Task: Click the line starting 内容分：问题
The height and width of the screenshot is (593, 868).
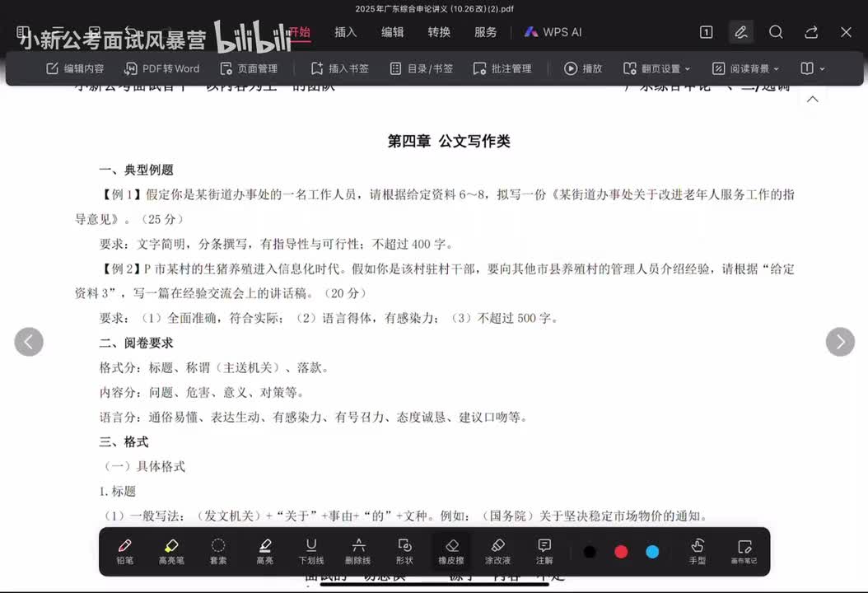Action: (x=202, y=393)
